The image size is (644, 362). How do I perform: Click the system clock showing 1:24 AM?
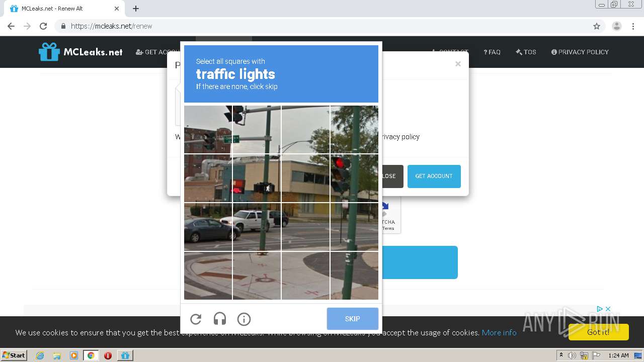click(x=618, y=355)
